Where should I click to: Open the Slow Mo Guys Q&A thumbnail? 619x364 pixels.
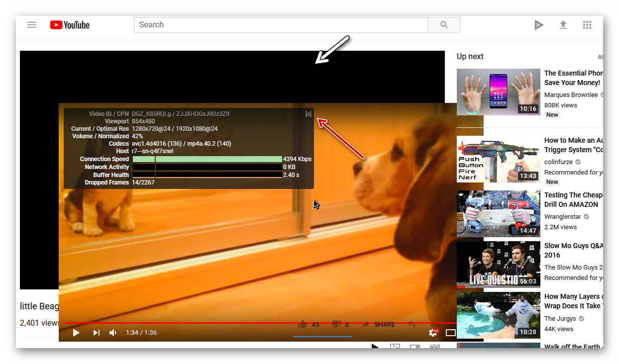click(x=499, y=265)
